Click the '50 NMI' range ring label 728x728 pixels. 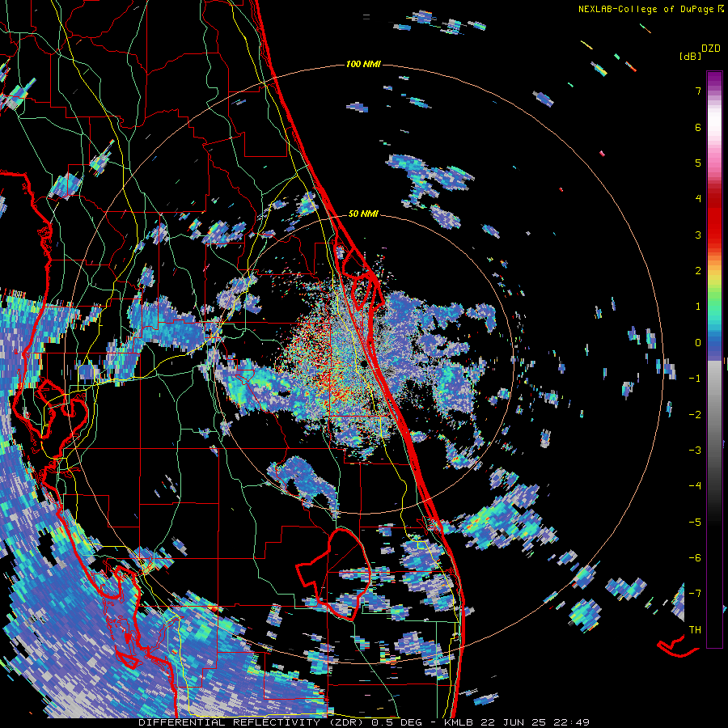pyautogui.click(x=363, y=214)
